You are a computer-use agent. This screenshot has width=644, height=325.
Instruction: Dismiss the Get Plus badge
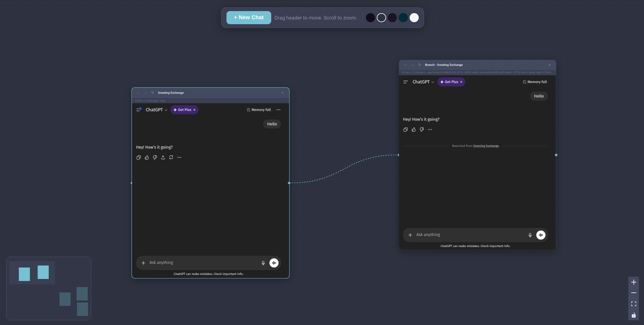(194, 110)
